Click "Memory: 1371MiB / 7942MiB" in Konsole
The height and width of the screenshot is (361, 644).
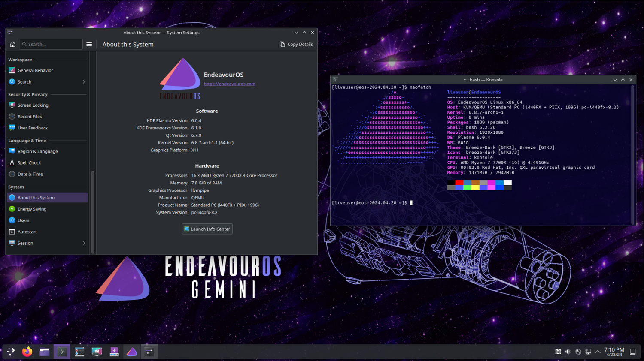point(480,173)
